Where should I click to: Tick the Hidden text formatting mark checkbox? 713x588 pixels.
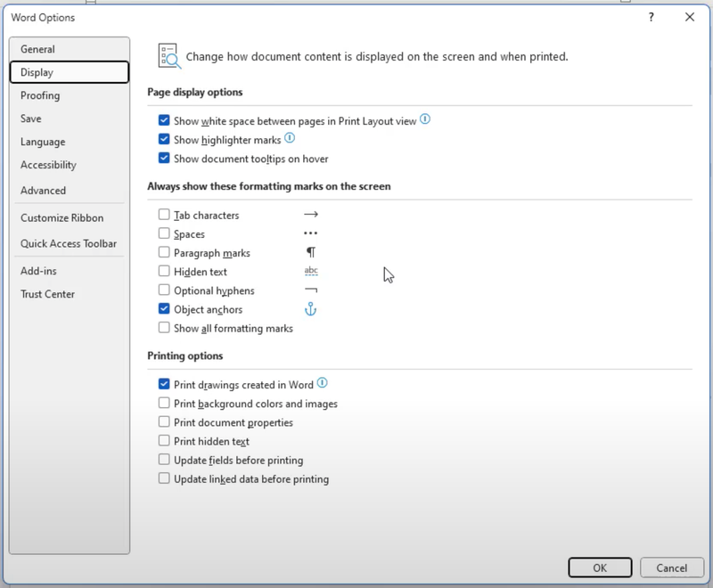point(164,272)
